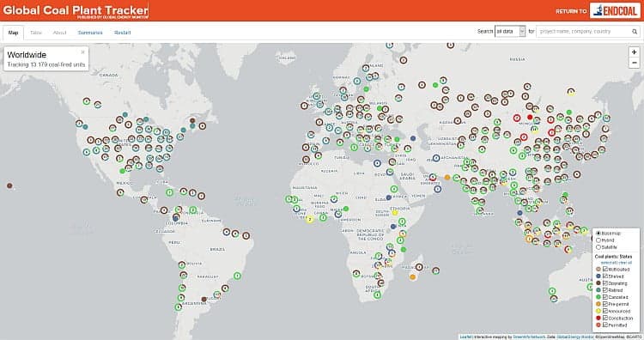Close the Worldwide info box
Screen dimensions: 644x340
pyautogui.click(x=83, y=52)
